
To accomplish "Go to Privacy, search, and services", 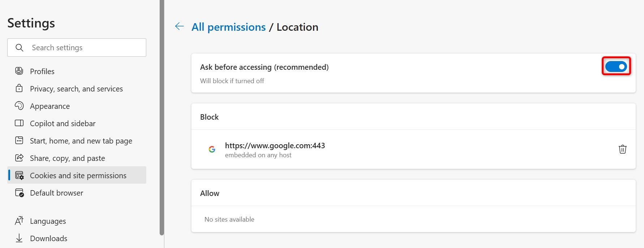I will point(76,89).
